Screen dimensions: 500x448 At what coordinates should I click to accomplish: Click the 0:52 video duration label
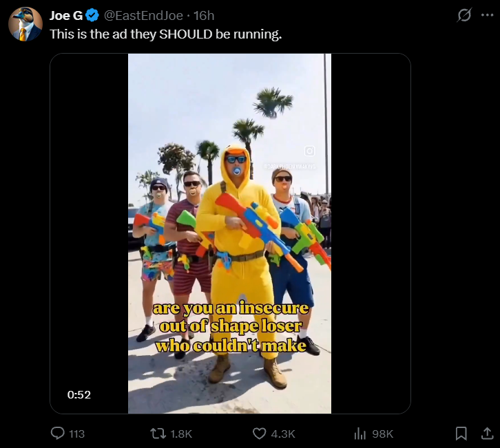pyautogui.click(x=79, y=394)
